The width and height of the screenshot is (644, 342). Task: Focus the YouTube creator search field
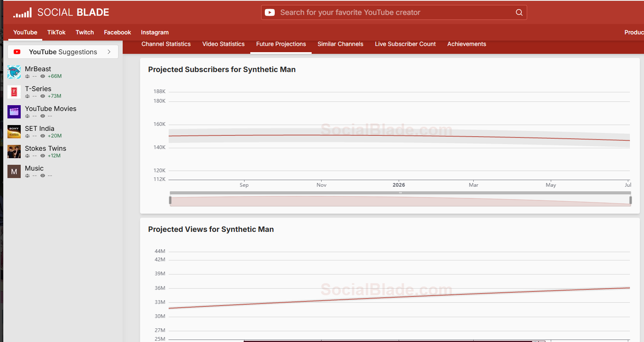click(394, 12)
